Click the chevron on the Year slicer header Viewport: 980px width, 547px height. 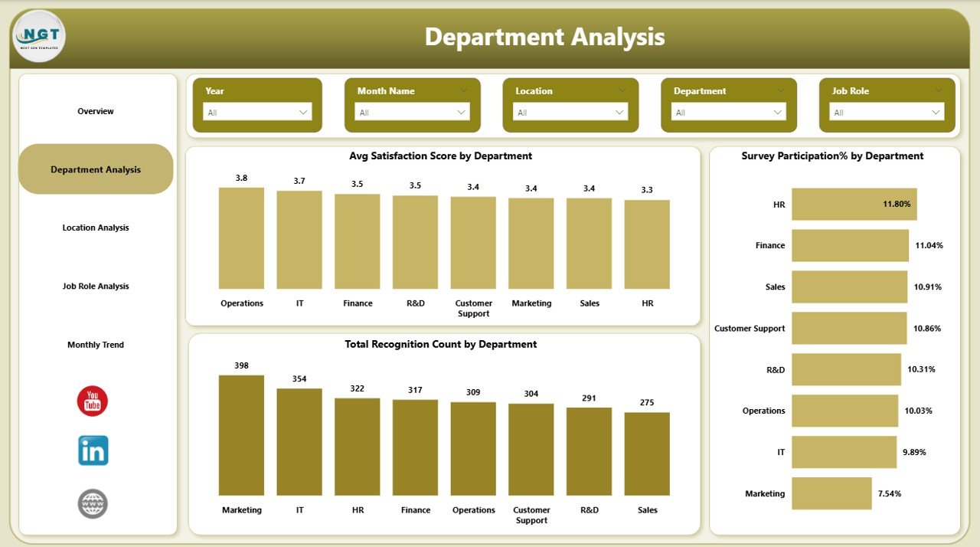pyautogui.click(x=307, y=90)
